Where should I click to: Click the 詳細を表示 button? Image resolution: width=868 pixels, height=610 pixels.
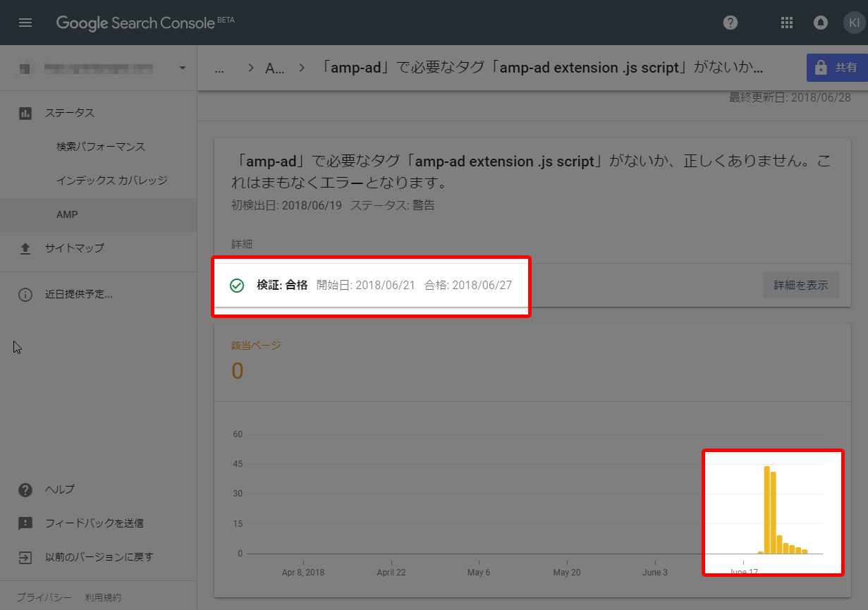pyautogui.click(x=800, y=286)
